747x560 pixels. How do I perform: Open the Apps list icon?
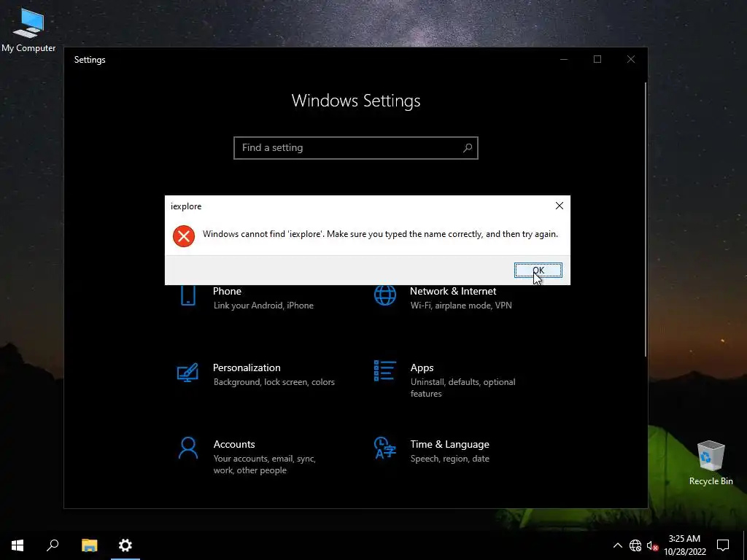pos(385,371)
